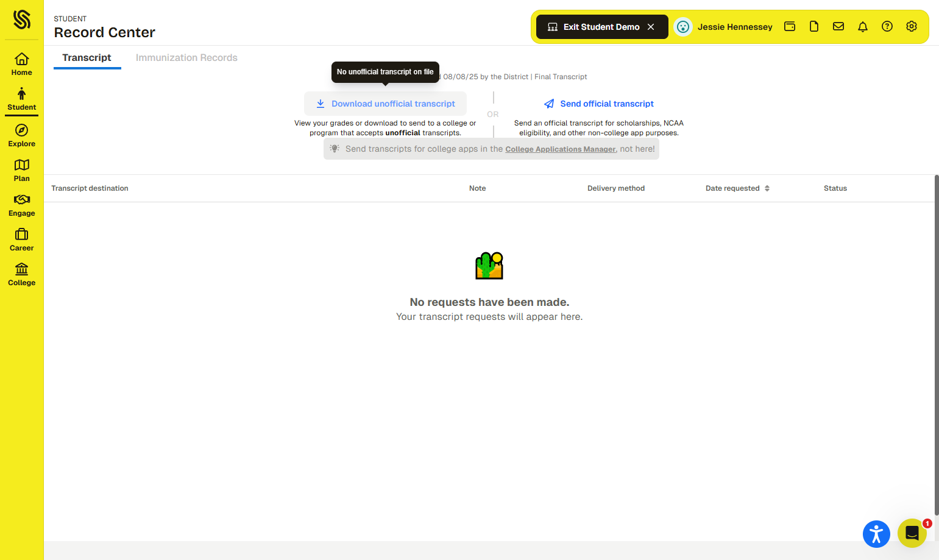
Task: Open the chat support bubble
Action: pos(912,533)
